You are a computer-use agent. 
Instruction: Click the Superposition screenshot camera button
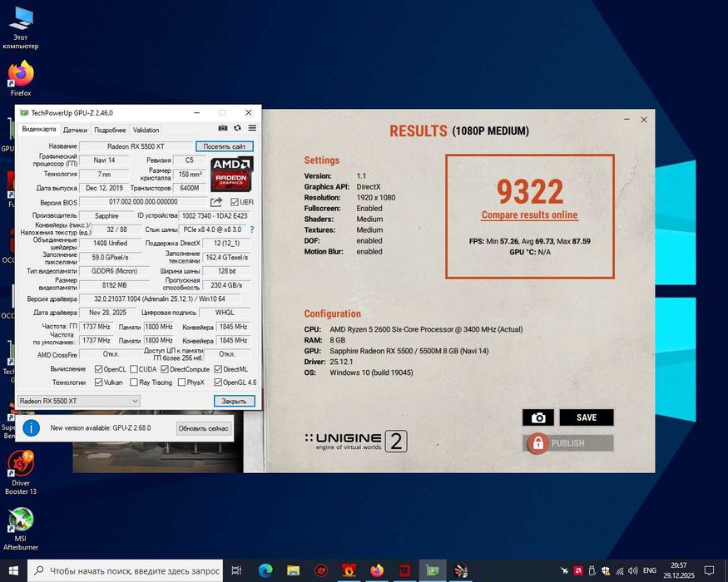pos(538,417)
